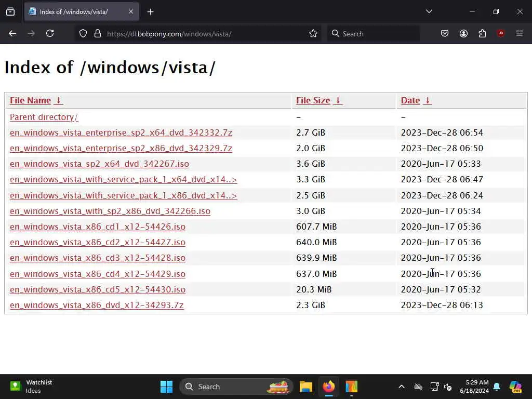Open the Windows Start menu
Screen dimensions: 532x399
[x=167, y=387]
